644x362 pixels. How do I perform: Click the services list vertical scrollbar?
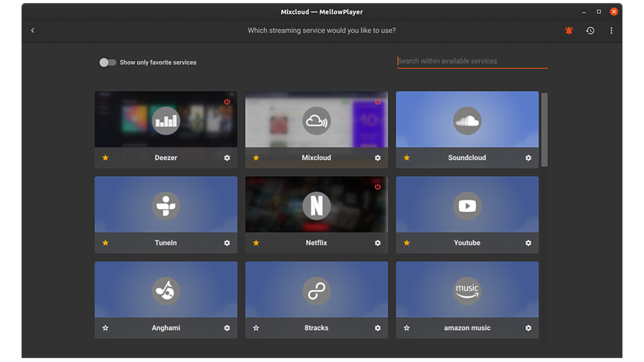pos(544,130)
